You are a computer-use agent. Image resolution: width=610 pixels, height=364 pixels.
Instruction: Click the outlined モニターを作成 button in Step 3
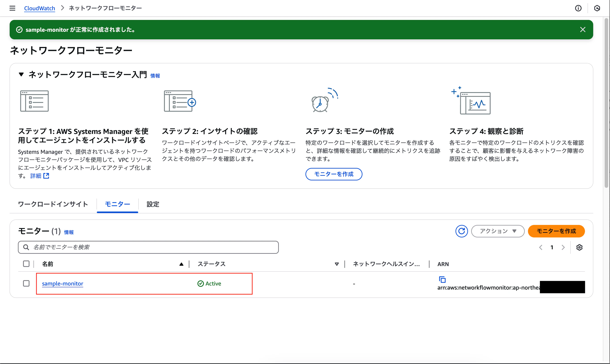pos(334,174)
